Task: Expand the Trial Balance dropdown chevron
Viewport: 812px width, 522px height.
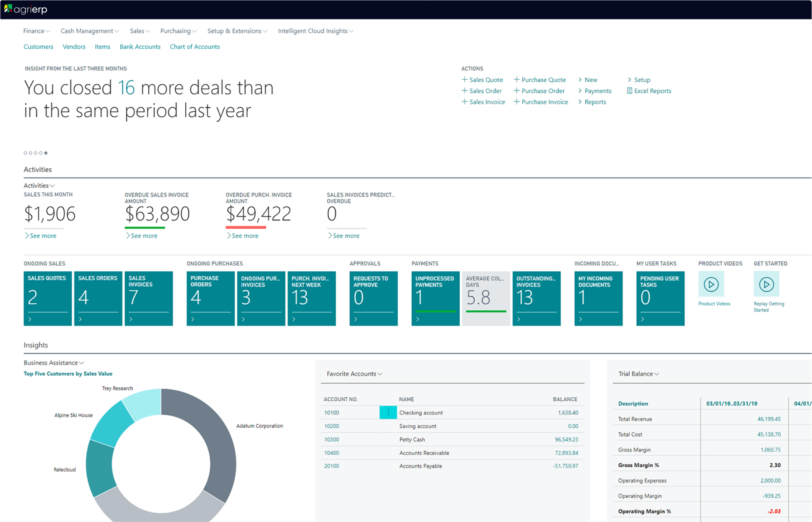Action: tap(657, 374)
